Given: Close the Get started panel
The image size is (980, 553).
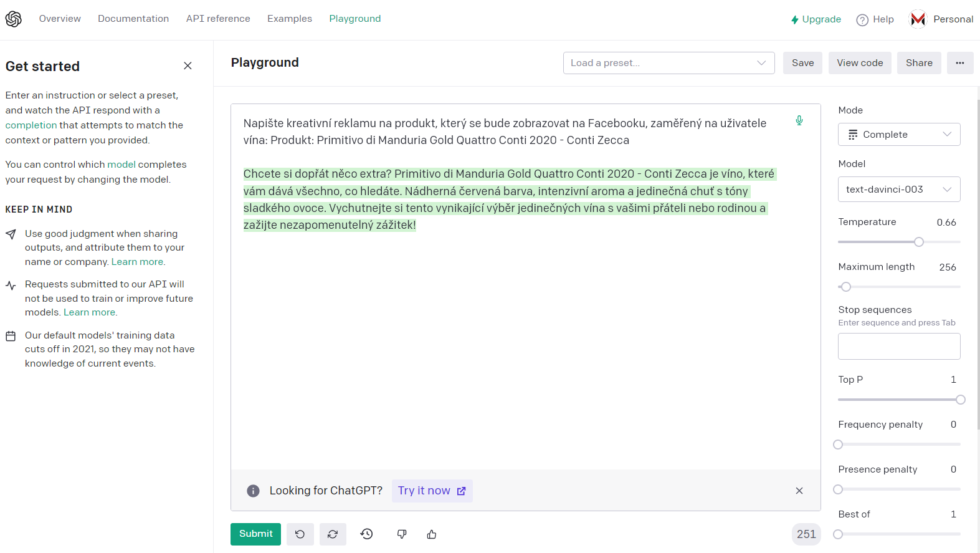Looking at the screenshot, I should 188,66.
